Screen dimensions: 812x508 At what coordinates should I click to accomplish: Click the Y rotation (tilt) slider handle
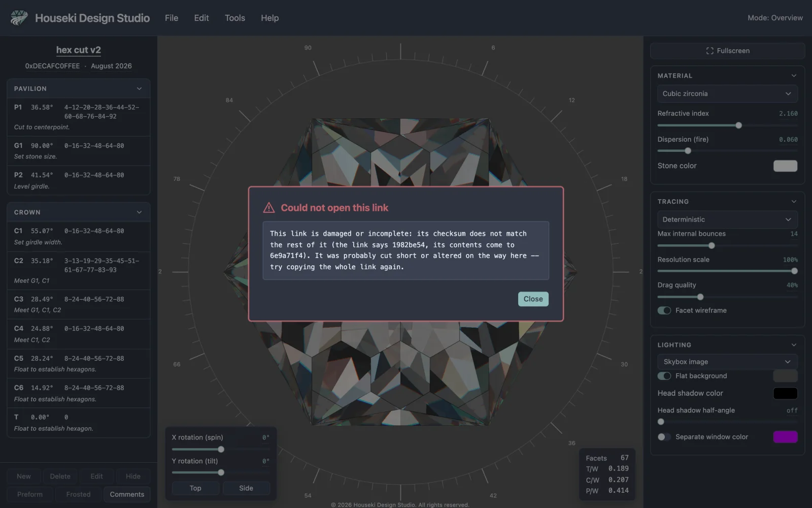pos(221,472)
